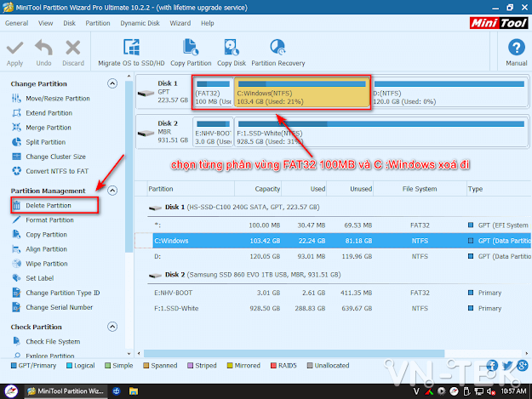Collapse the Check Partition section
Image resolution: width=532 pixels, height=399 pixels.
(x=112, y=327)
